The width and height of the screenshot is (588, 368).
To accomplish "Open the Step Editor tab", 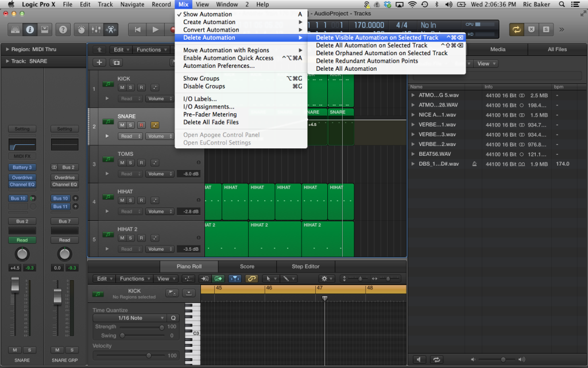I will pos(305,266).
